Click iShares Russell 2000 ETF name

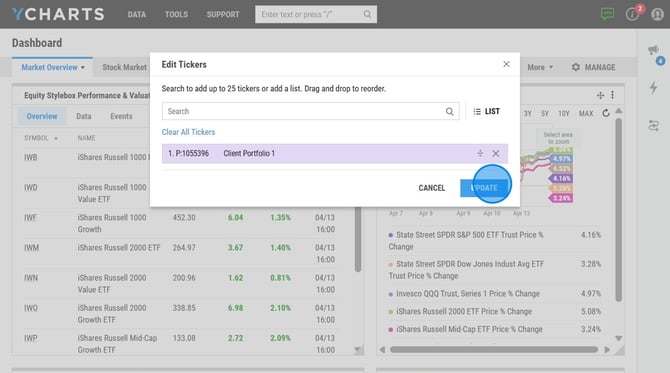click(x=119, y=248)
